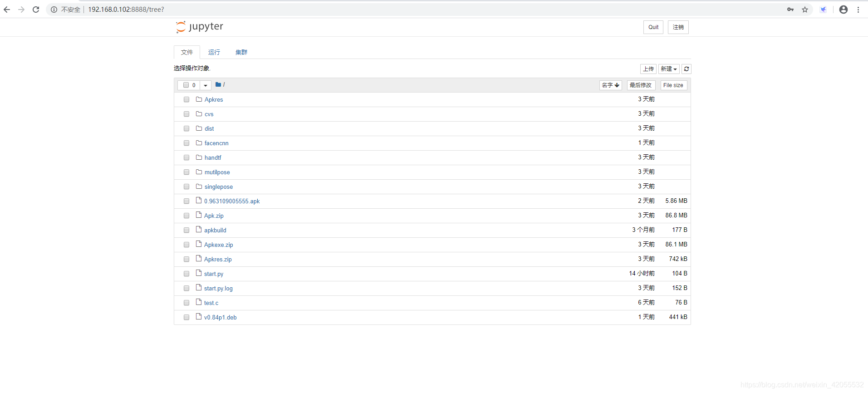Click folder icon next to handtf
The height and width of the screenshot is (393, 868).
click(x=199, y=157)
